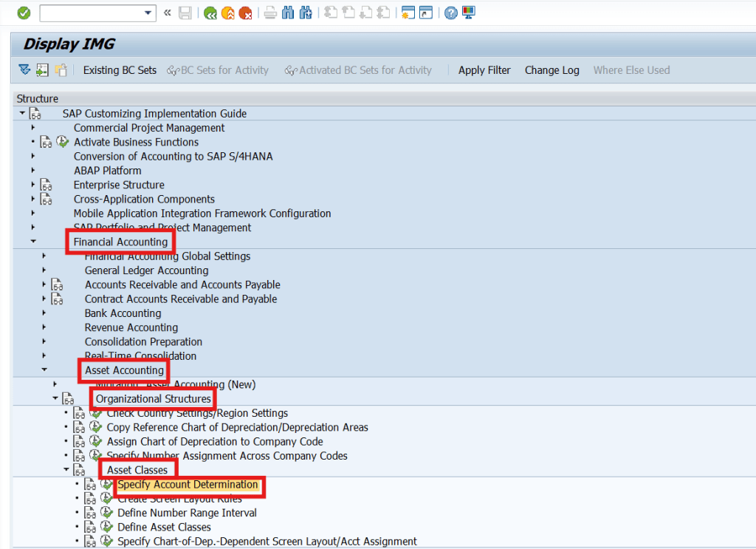
Task: Click the funnel filter icon below Display IMG
Action: [24, 69]
